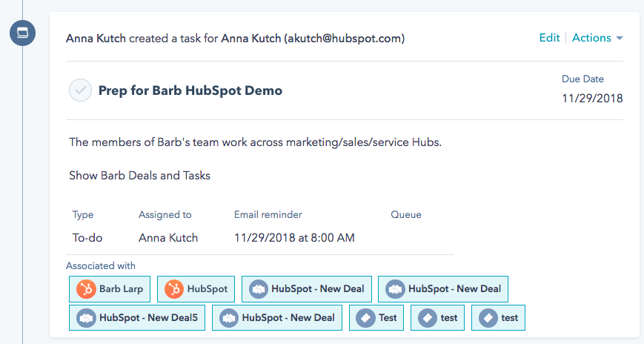The width and height of the screenshot is (644, 344).
Task: Click the task title Prep for Barb HubSpot Demo
Action: (190, 90)
